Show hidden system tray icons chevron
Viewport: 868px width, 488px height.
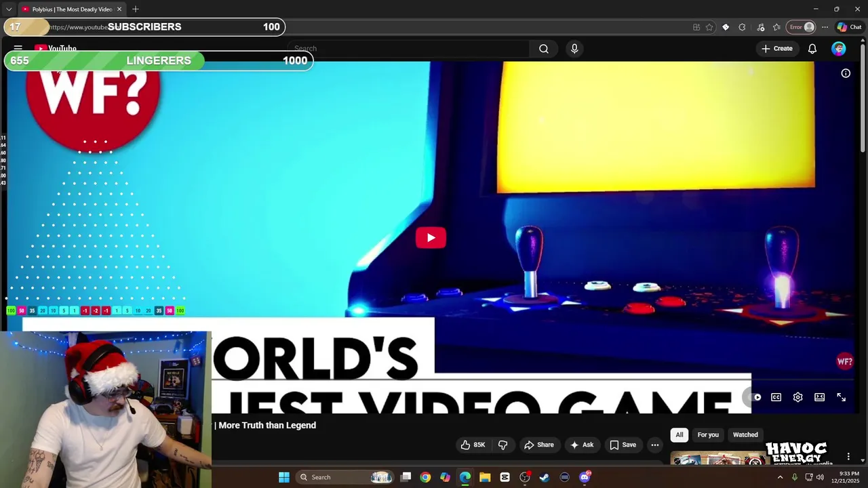(x=780, y=477)
